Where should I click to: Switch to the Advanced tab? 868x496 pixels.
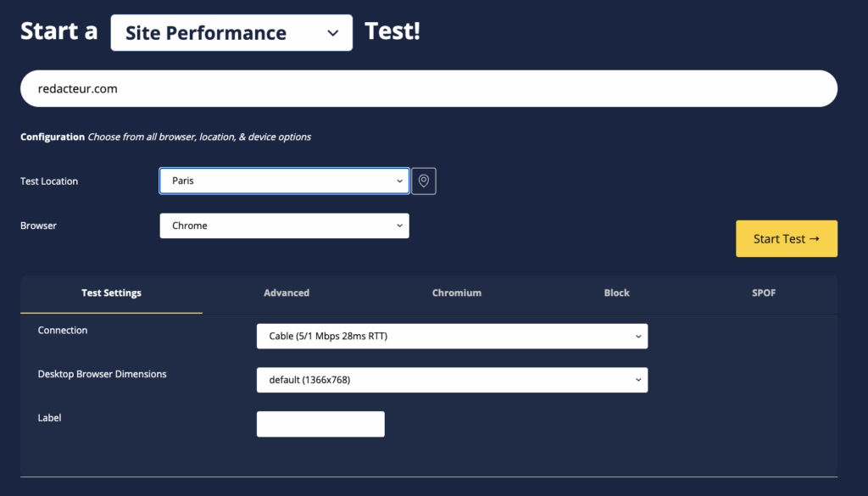pos(287,293)
